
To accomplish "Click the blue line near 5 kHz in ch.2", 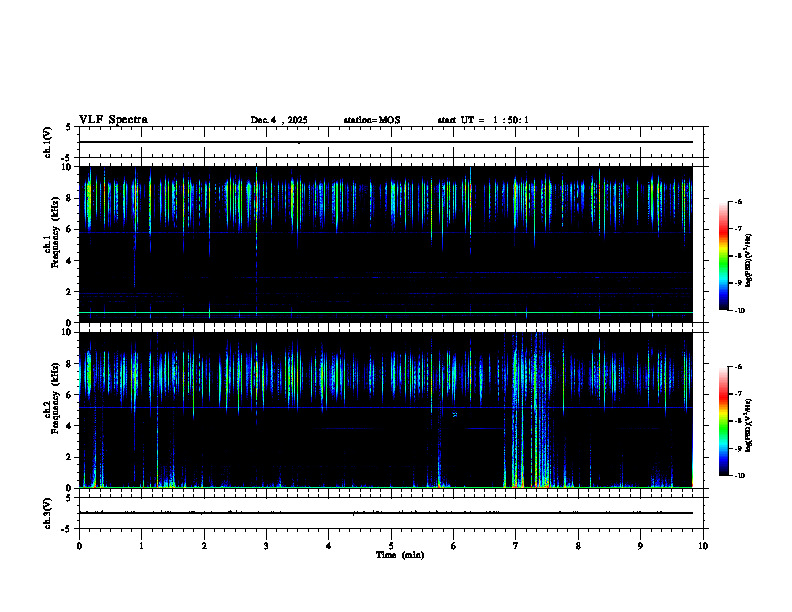I will pos(386,407).
